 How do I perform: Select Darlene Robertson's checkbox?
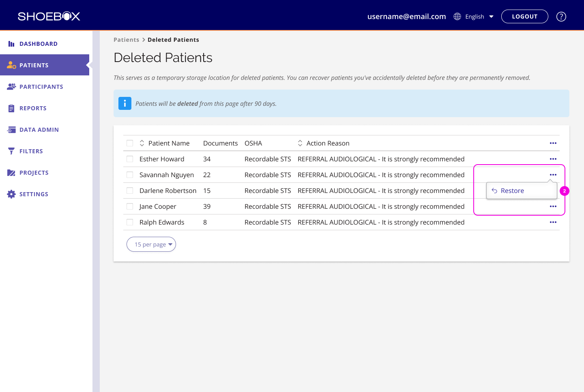pyautogui.click(x=130, y=191)
